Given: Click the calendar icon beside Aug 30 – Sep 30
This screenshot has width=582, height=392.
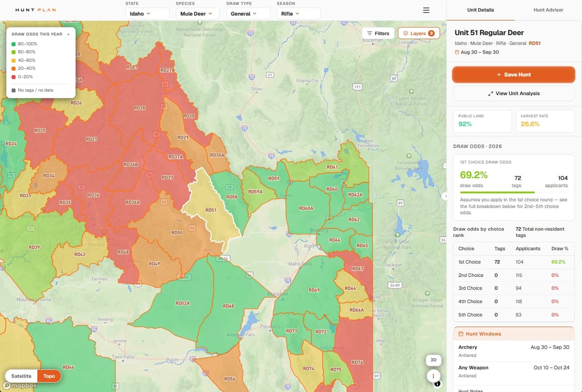Looking at the screenshot, I should click(x=457, y=52).
